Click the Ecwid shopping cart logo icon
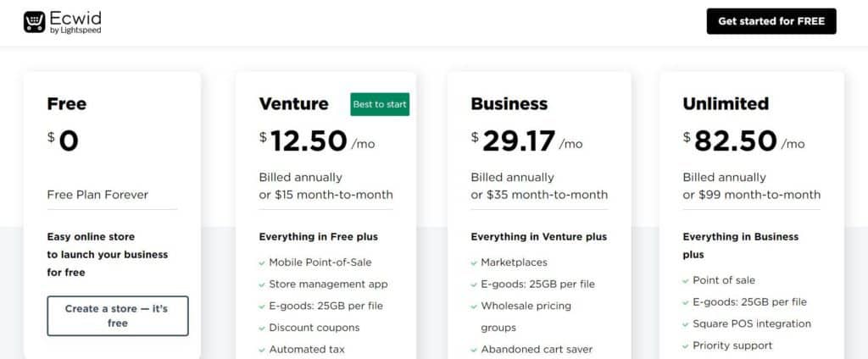The width and height of the screenshot is (868, 359). coord(34,22)
